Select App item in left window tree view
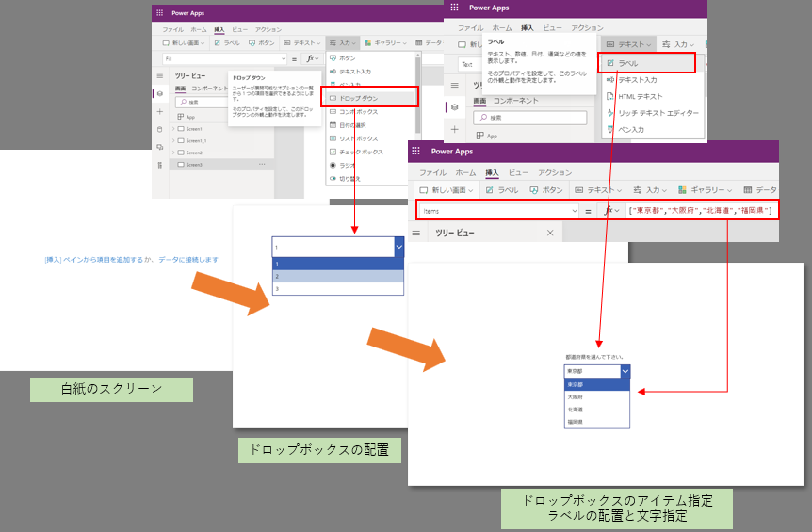 [x=186, y=117]
